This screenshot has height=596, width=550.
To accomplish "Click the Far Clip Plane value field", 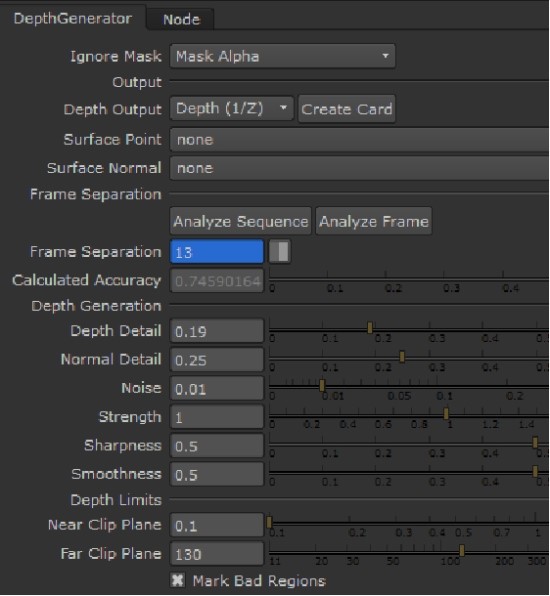I will pyautogui.click(x=217, y=554).
